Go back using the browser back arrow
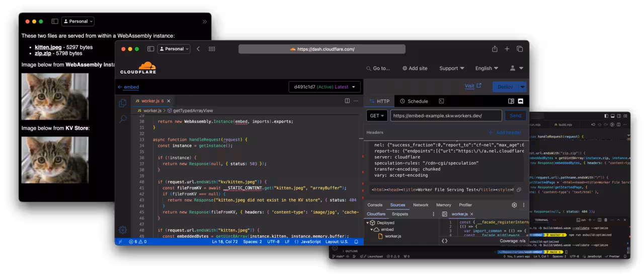The height and width of the screenshot is (277, 644). (198, 49)
